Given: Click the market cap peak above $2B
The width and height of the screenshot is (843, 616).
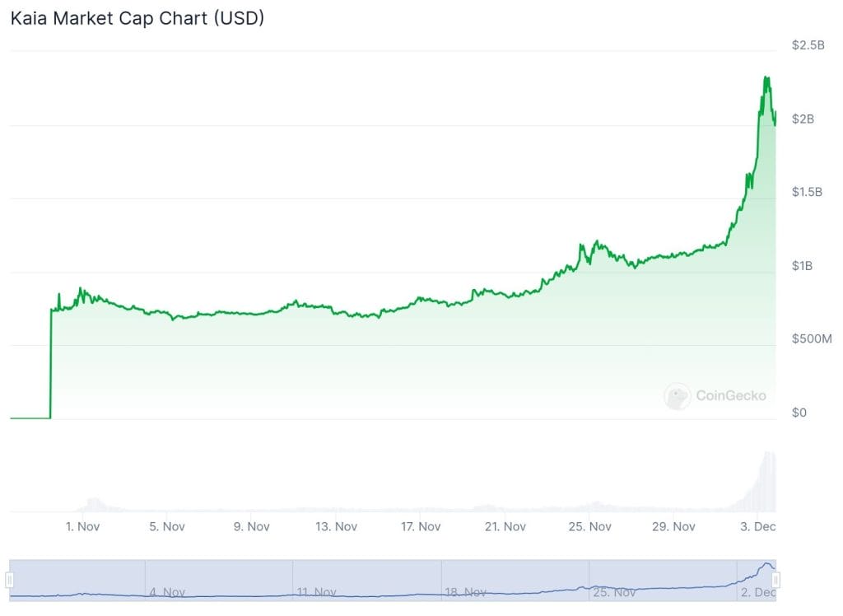Looking at the screenshot, I should (766, 78).
